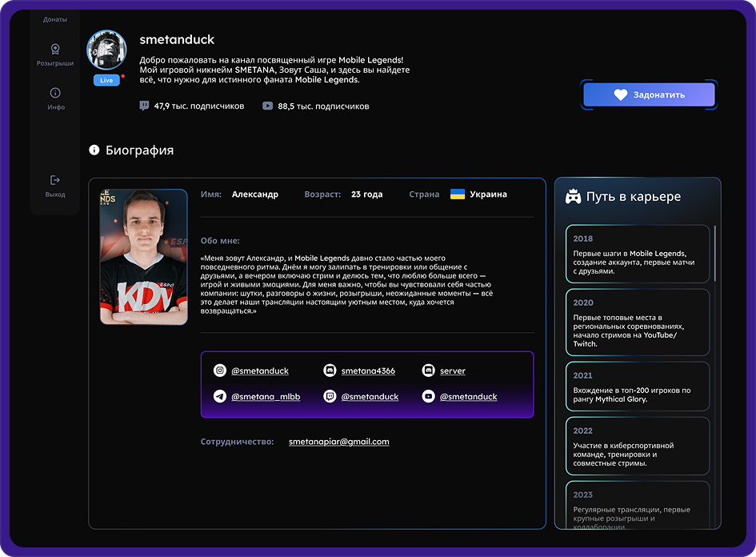Open the Telegram link @smetana_mlbb

[x=266, y=396]
